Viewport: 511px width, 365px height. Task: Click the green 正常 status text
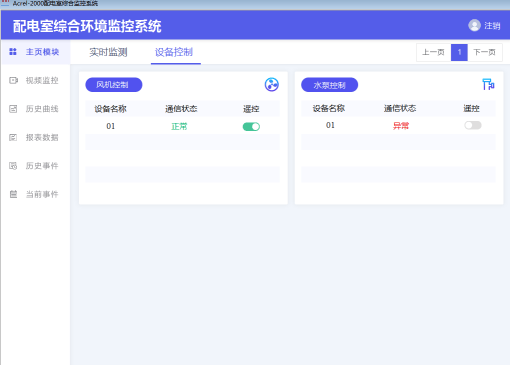[x=179, y=127]
